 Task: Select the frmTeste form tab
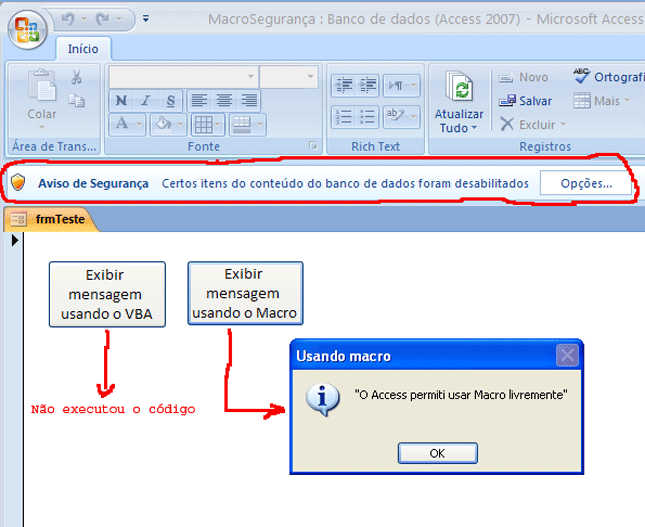(51, 219)
